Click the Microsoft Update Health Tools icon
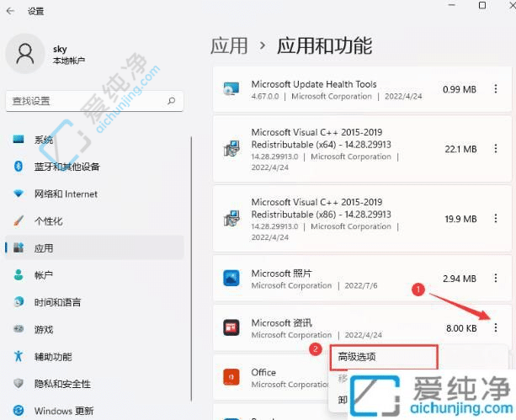The height and width of the screenshot is (420, 516). pyautogui.click(x=231, y=89)
